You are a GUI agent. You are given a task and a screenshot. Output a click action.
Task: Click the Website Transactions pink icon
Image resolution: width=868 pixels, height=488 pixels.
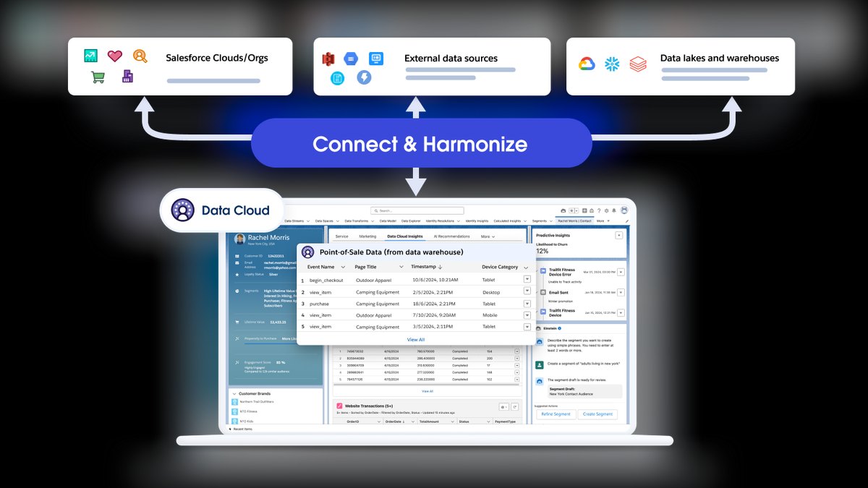[339, 406]
